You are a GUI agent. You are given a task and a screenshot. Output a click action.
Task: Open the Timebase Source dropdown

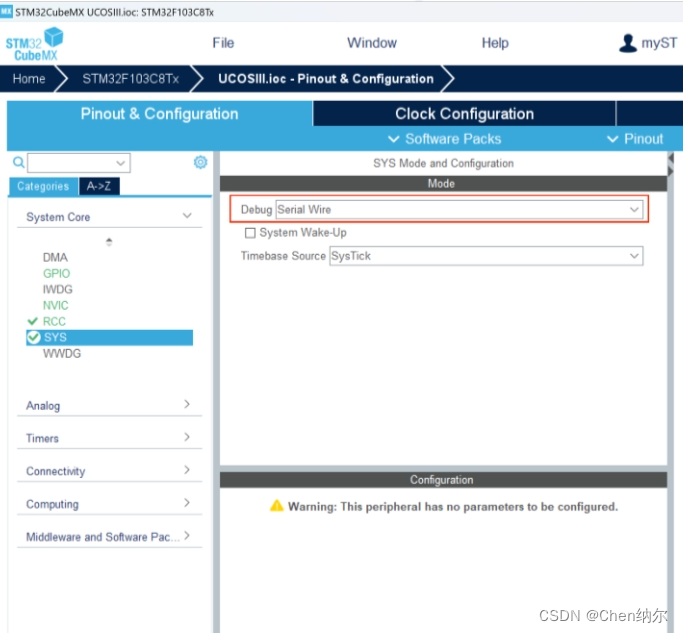coord(486,256)
